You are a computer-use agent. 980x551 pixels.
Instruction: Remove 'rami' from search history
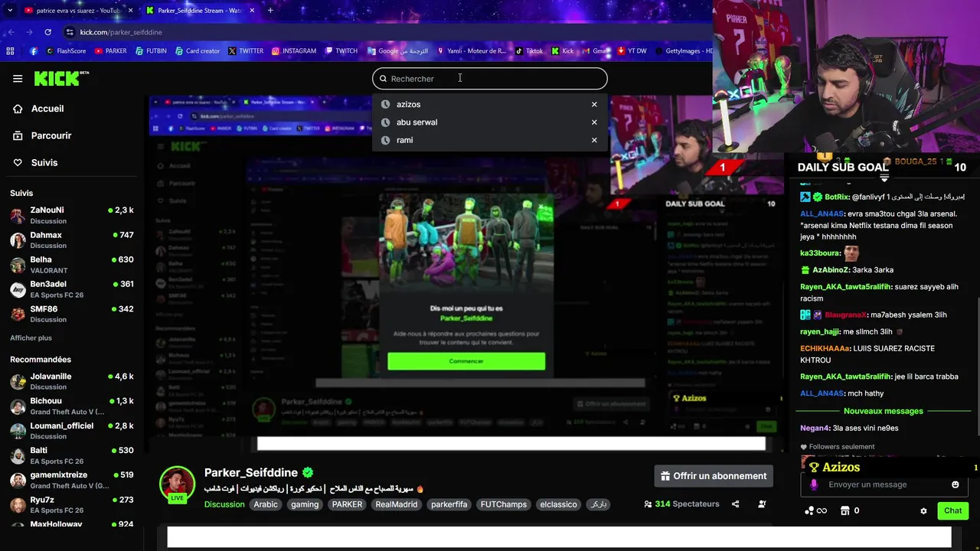594,140
